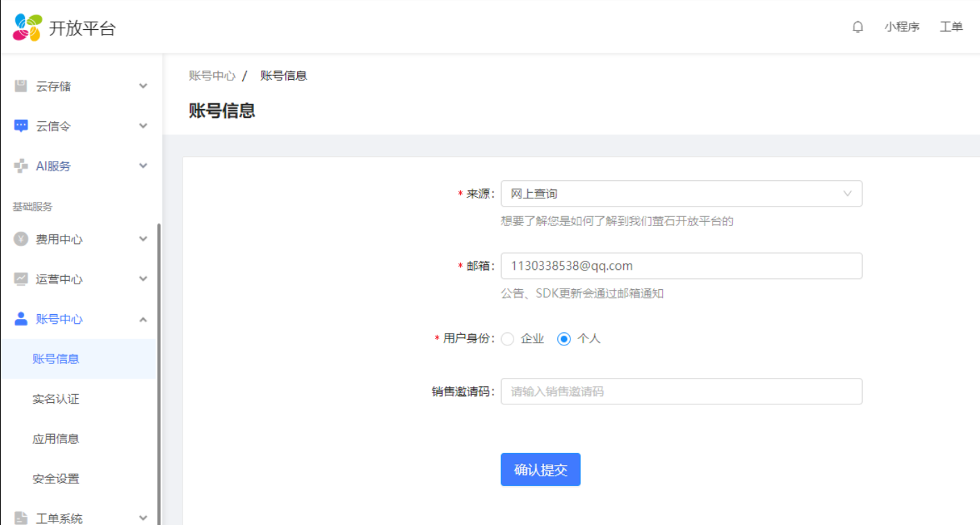
Task: Click the 云存储 storage icon
Action: pyautogui.click(x=21, y=86)
